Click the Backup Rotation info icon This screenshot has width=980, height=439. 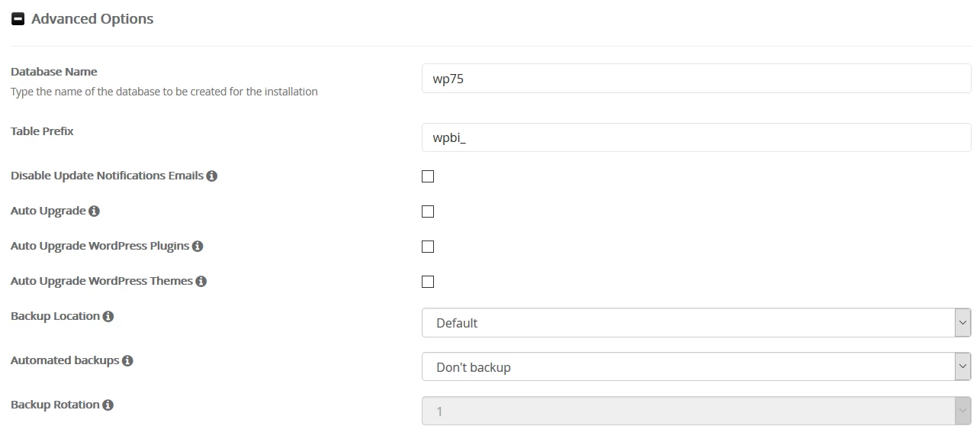coord(108,405)
